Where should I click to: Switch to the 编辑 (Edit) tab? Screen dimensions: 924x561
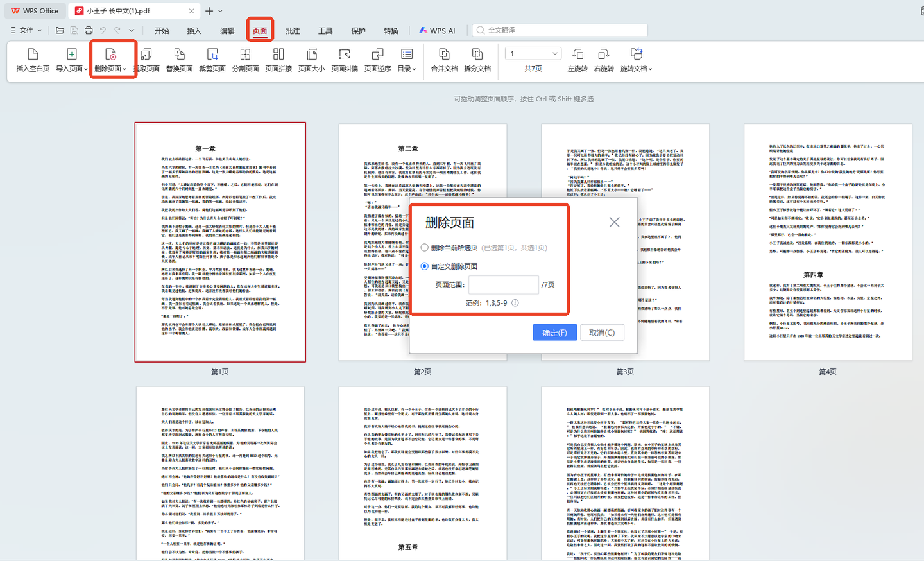(227, 31)
